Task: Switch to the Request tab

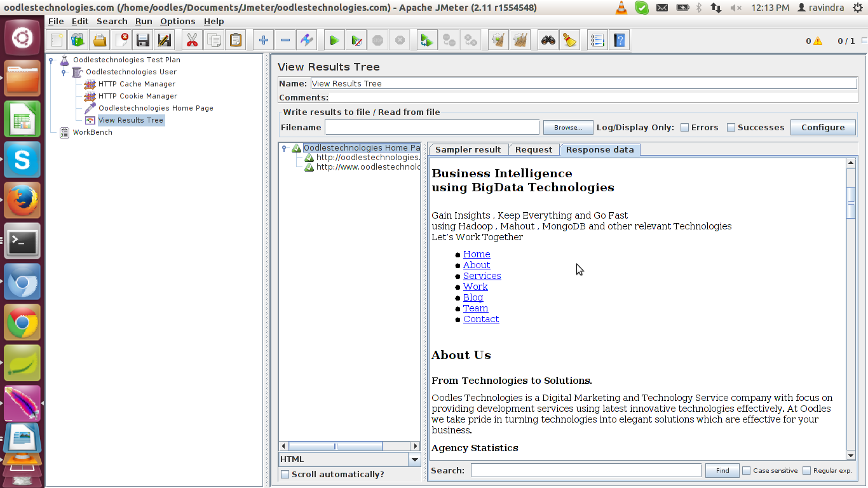Action: click(x=534, y=149)
